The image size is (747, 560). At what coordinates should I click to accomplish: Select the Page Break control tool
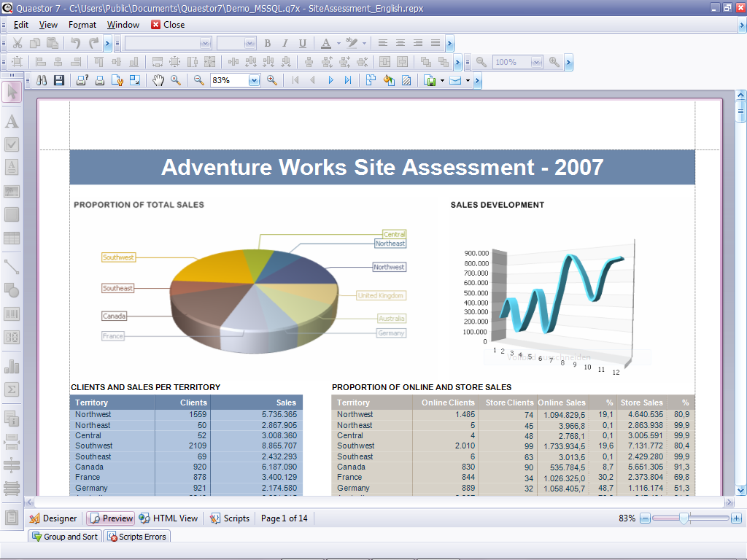tap(12, 442)
